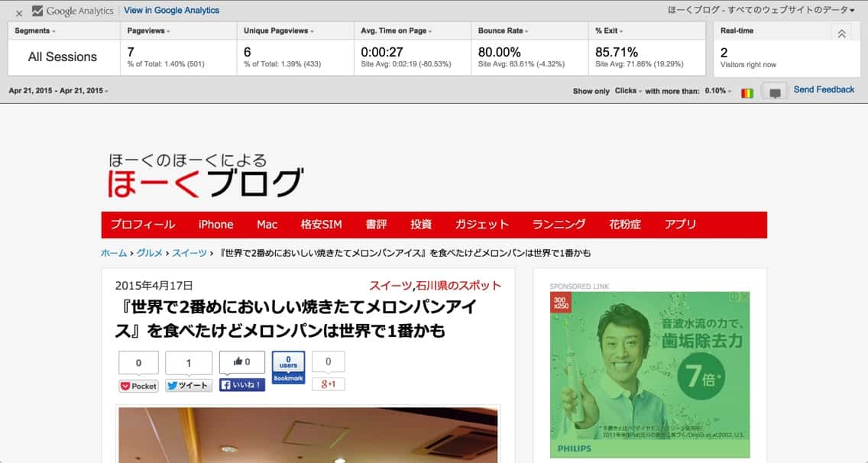Open the ガジェット menu item
Image resolution: width=868 pixels, height=463 pixels.
(481, 225)
